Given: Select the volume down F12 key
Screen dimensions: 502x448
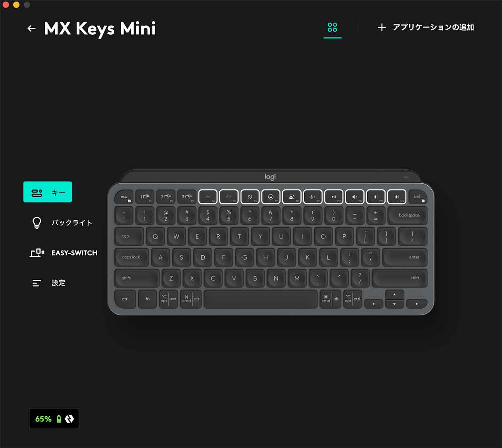Looking at the screenshot, I should [376, 197].
